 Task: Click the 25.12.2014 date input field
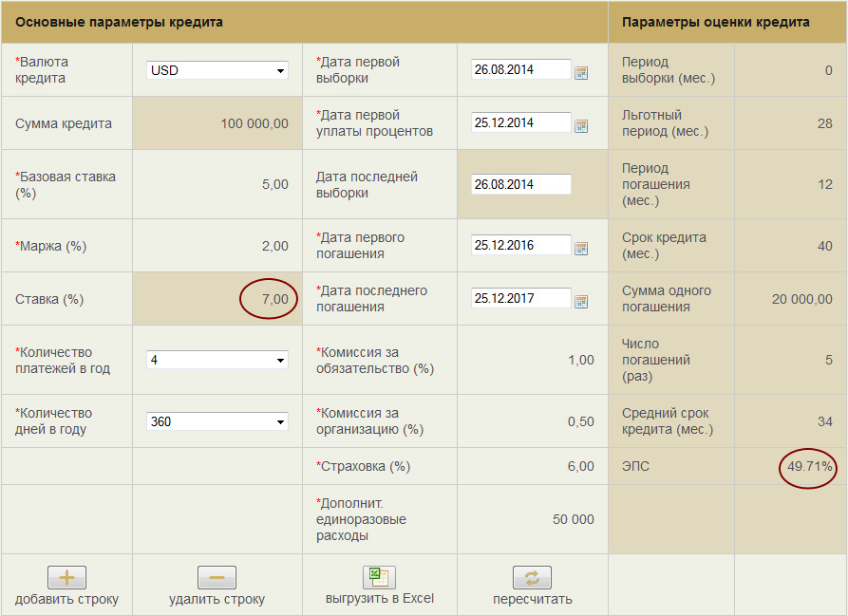click(x=520, y=122)
